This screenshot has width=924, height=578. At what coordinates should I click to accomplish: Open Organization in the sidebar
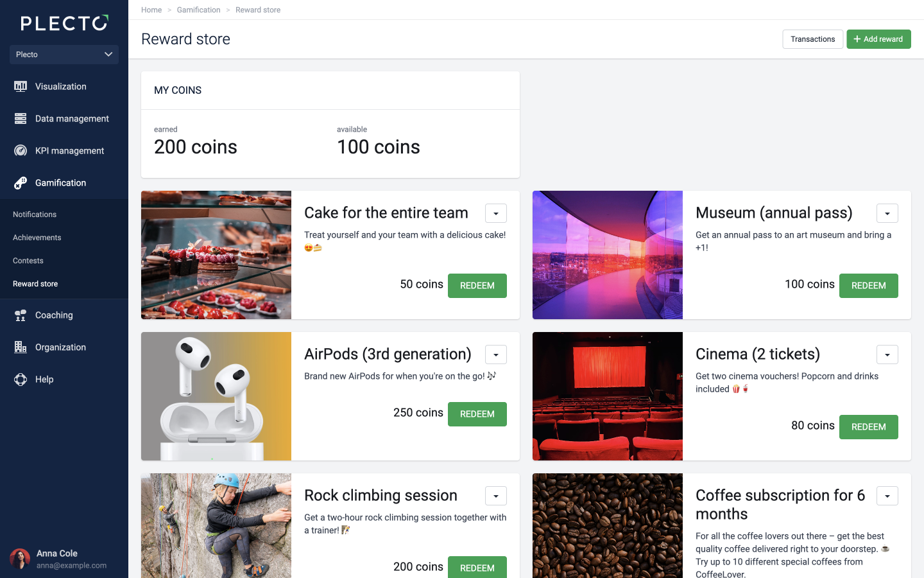64,347
